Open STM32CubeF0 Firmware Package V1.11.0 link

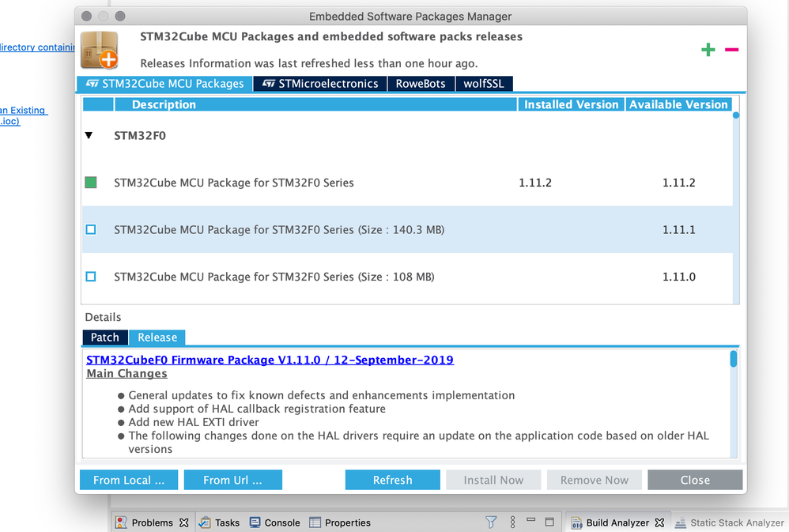(x=270, y=360)
